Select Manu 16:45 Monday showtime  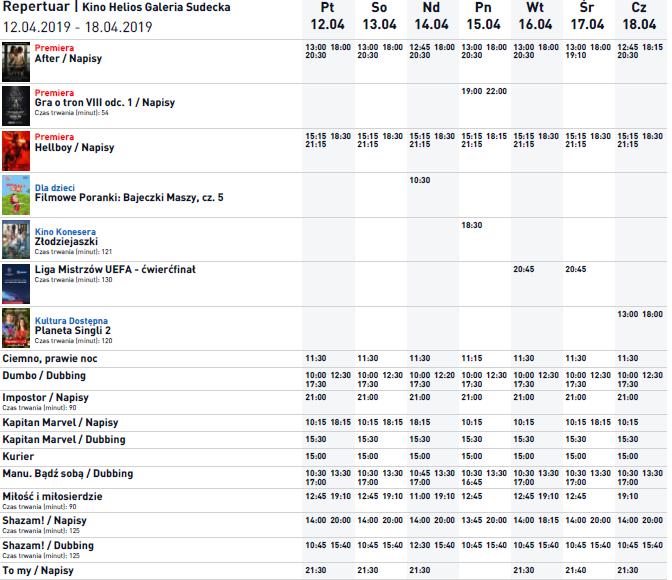point(472,482)
